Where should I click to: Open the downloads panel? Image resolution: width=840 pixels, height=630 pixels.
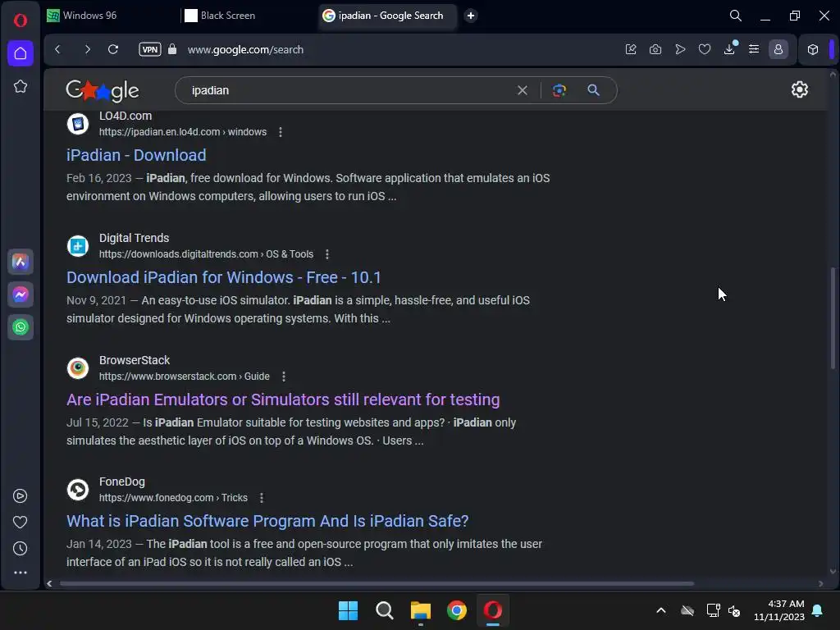[x=729, y=49]
